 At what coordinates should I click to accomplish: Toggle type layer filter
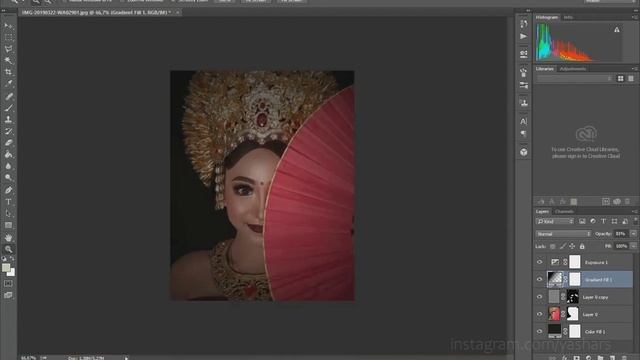603,221
